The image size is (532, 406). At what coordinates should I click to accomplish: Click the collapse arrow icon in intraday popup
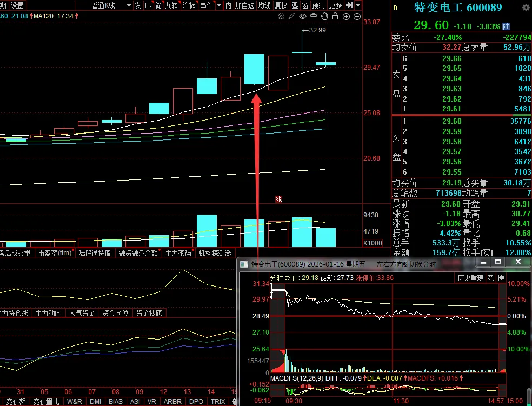coord(501,278)
